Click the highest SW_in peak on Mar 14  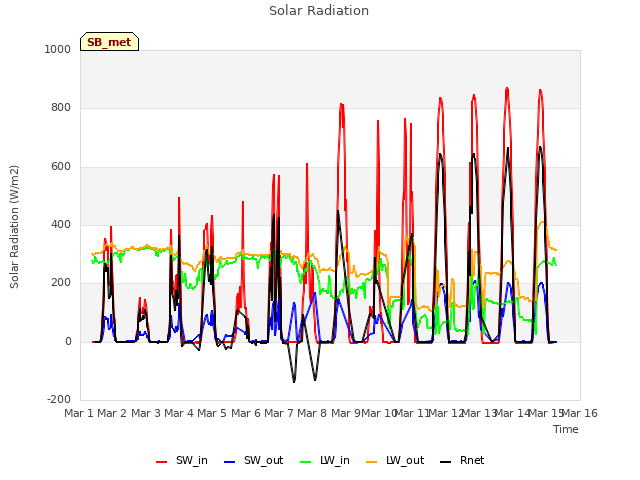coord(507,88)
